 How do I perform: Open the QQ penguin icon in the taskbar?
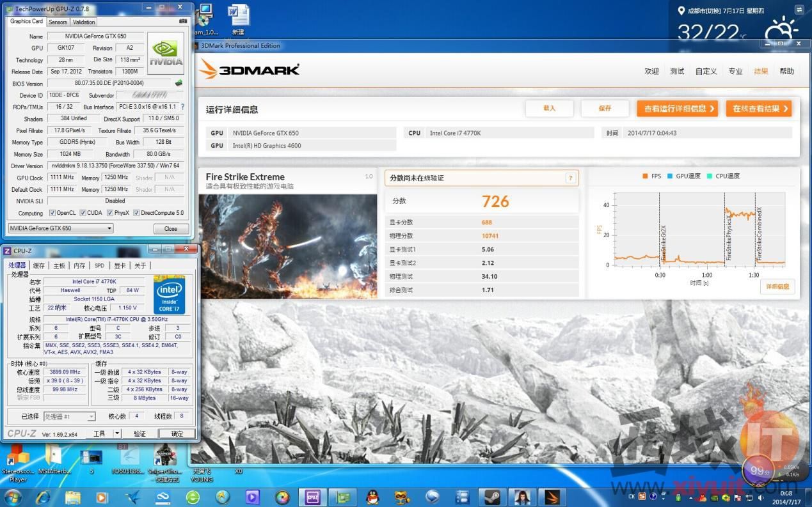[x=372, y=497]
